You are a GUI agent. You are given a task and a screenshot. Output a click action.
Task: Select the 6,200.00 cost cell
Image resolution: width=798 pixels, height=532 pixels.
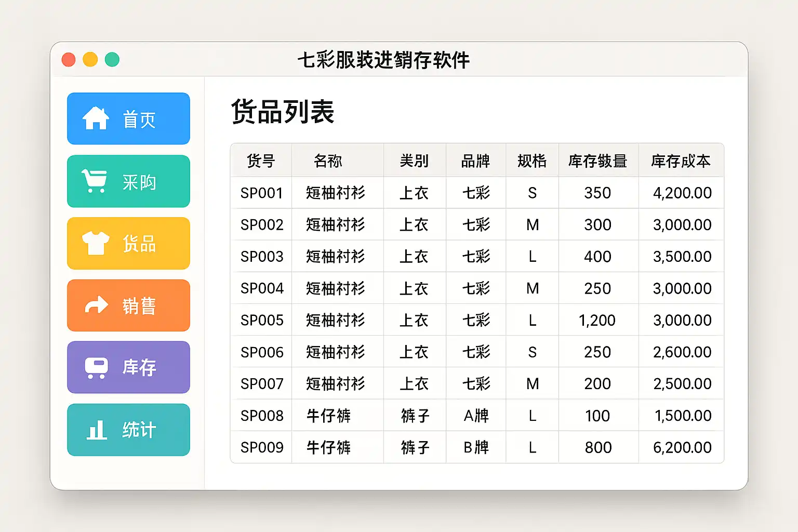pyautogui.click(x=682, y=447)
